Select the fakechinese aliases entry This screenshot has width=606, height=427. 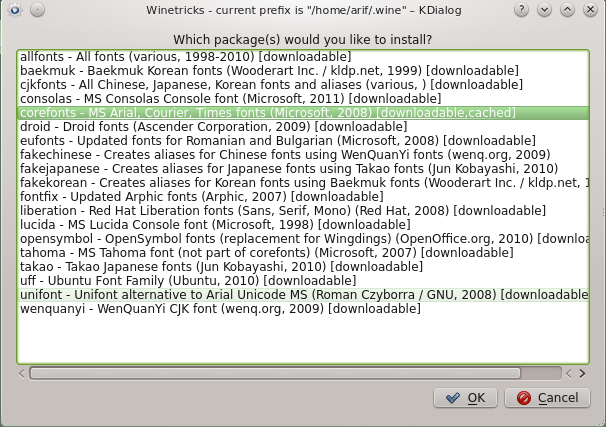click(x=303, y=155)
